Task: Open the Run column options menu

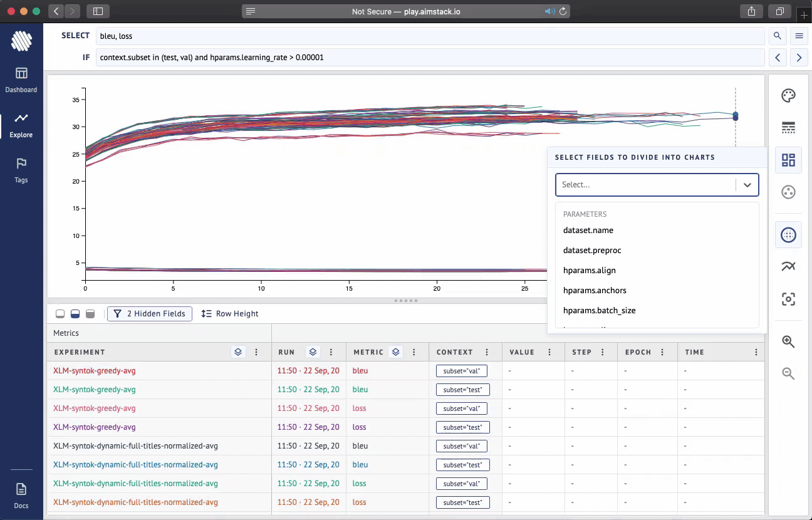Action: 331,352
